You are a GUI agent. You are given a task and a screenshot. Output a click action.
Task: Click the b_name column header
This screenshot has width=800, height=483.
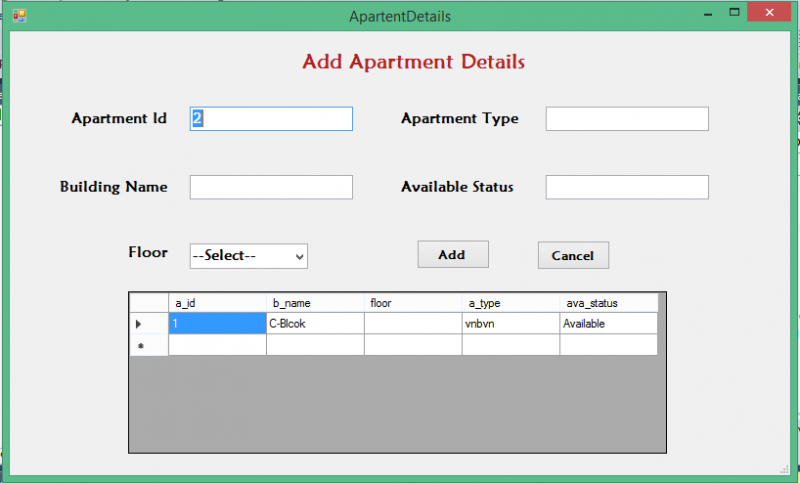[x=315, y=303]
